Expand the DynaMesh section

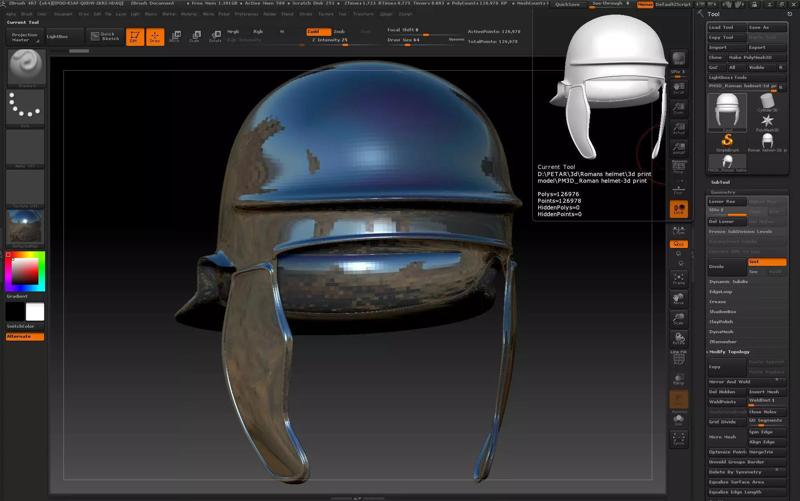point(720,331)
